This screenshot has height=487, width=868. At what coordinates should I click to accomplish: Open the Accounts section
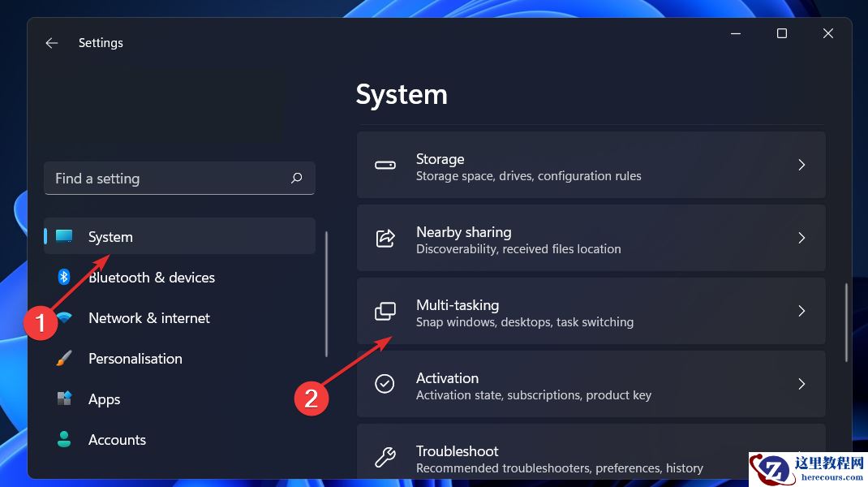[x=179, y=439]
